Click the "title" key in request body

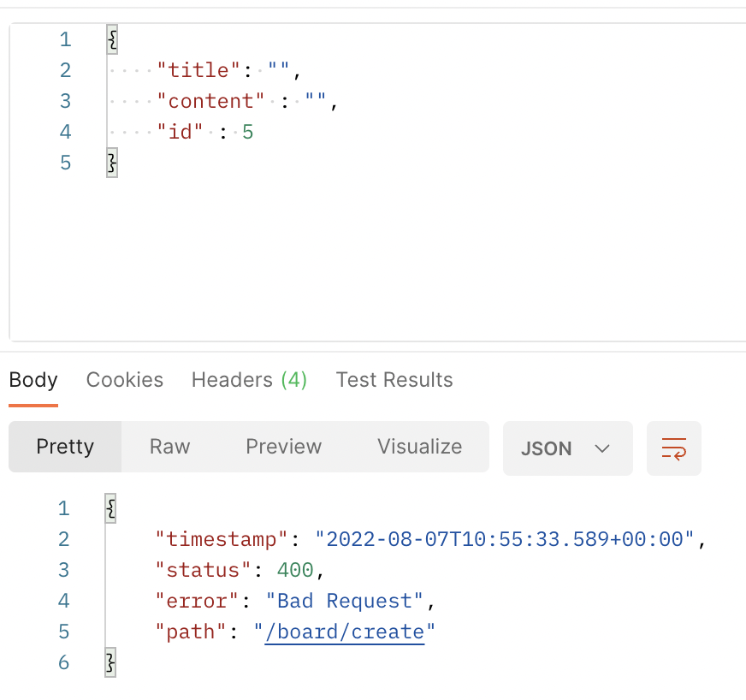(198, 70)
